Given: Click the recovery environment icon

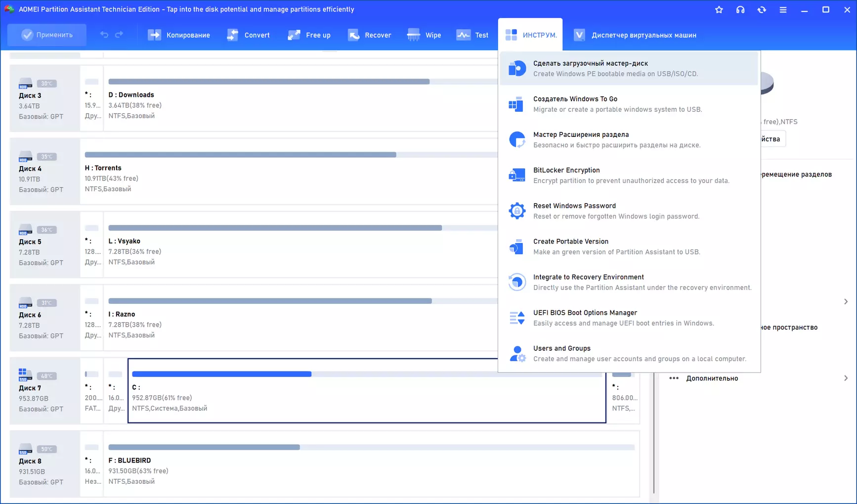Looking at the screenshot, I should (517, 282).
